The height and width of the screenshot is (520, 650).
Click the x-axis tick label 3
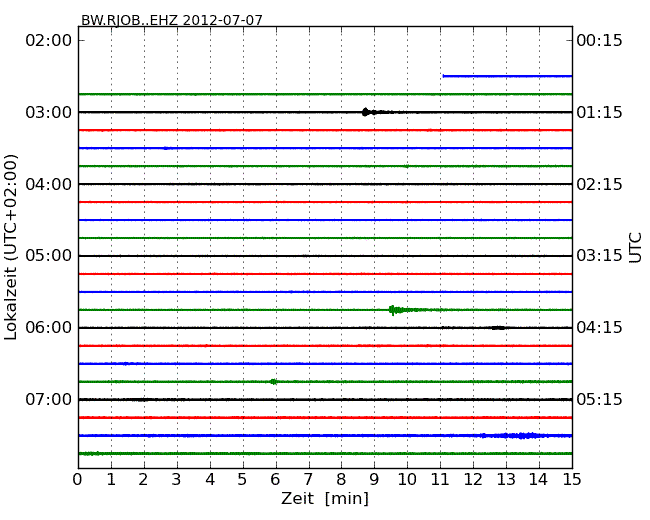click(x=176, y=480)
